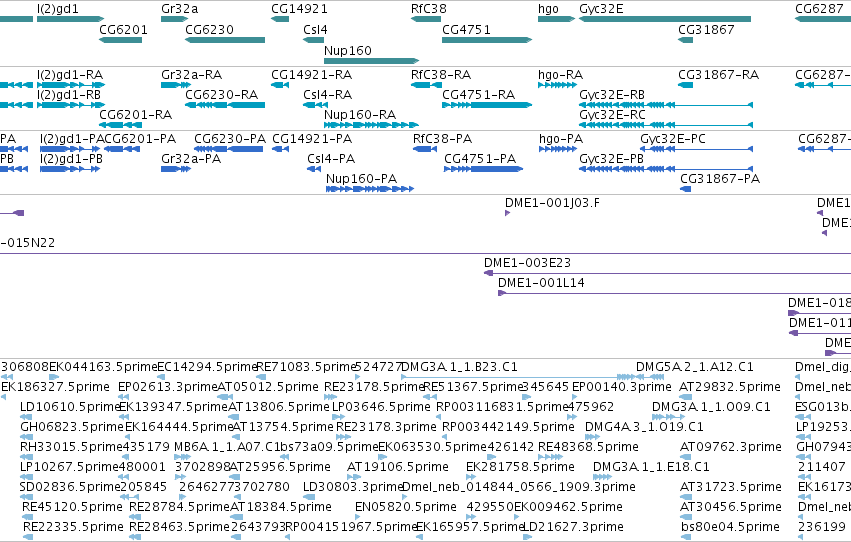Select the CG6201 gene label

123,29
